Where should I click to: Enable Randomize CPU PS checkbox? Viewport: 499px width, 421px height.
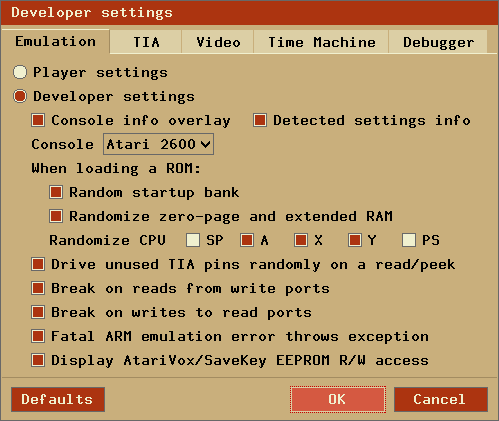tap(409, 240)
